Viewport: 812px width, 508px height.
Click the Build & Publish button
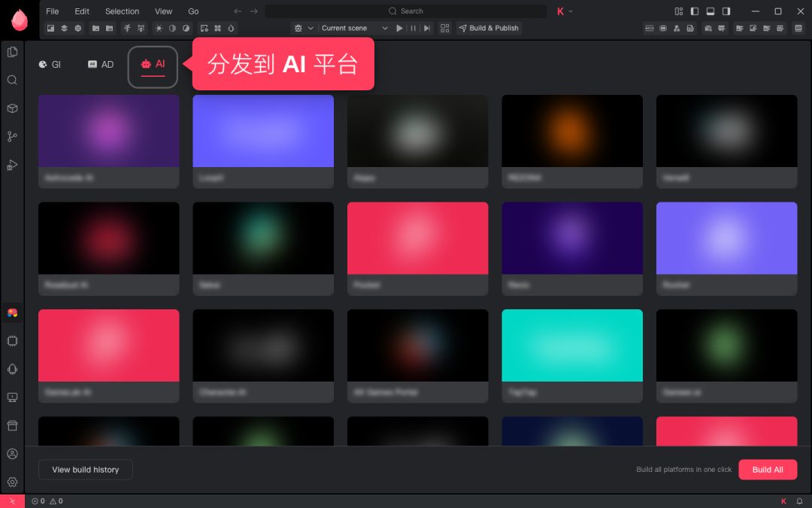(x=489, y=28)
